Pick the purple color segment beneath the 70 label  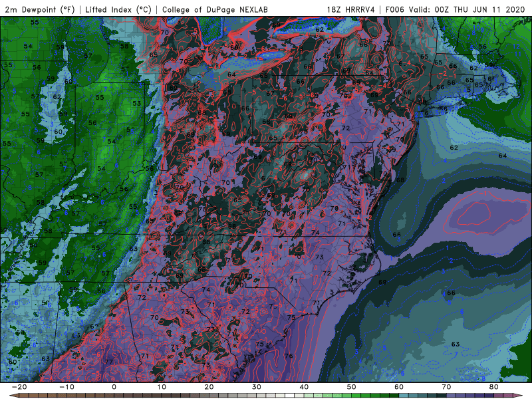(452, 396)
